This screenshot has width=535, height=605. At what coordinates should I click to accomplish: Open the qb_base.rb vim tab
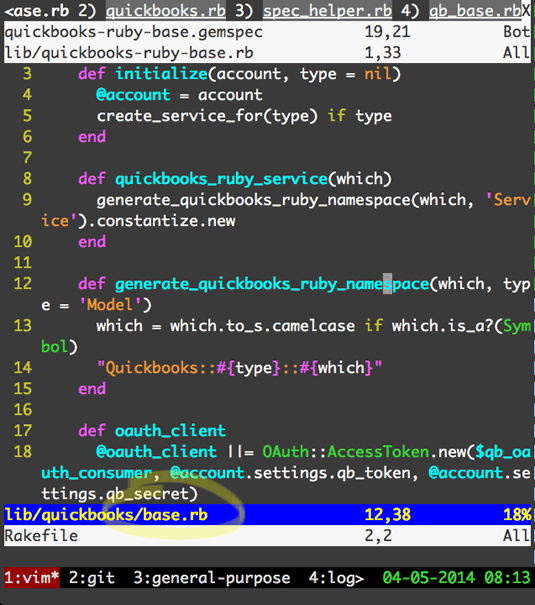coord(475,11)
